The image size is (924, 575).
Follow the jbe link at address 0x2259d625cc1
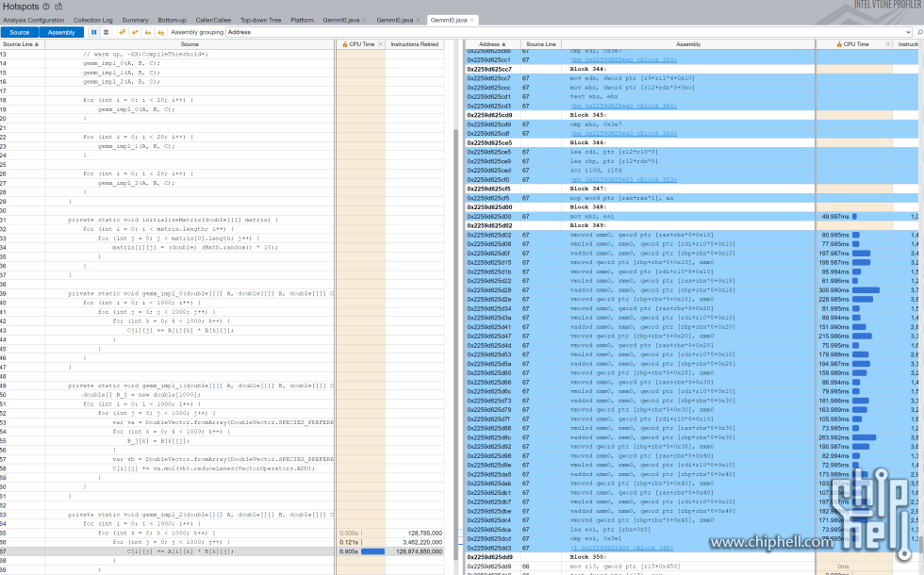tap(623, 59)
